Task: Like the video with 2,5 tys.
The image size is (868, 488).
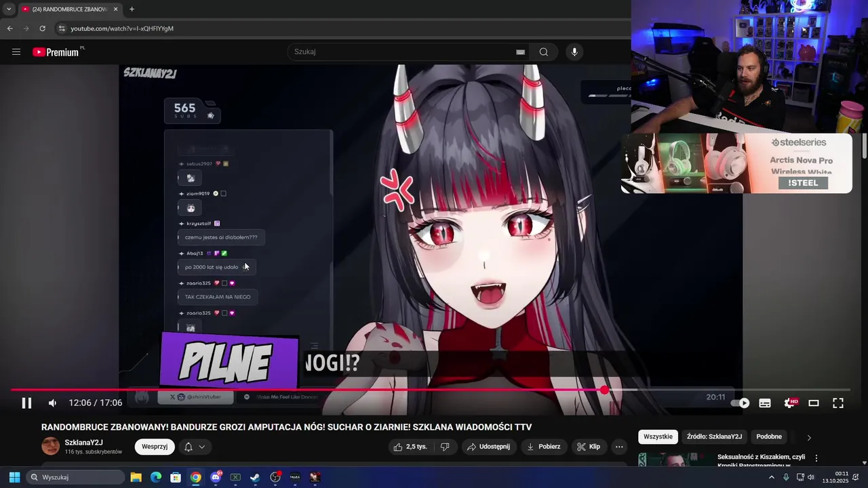Action: click(410, 447)
